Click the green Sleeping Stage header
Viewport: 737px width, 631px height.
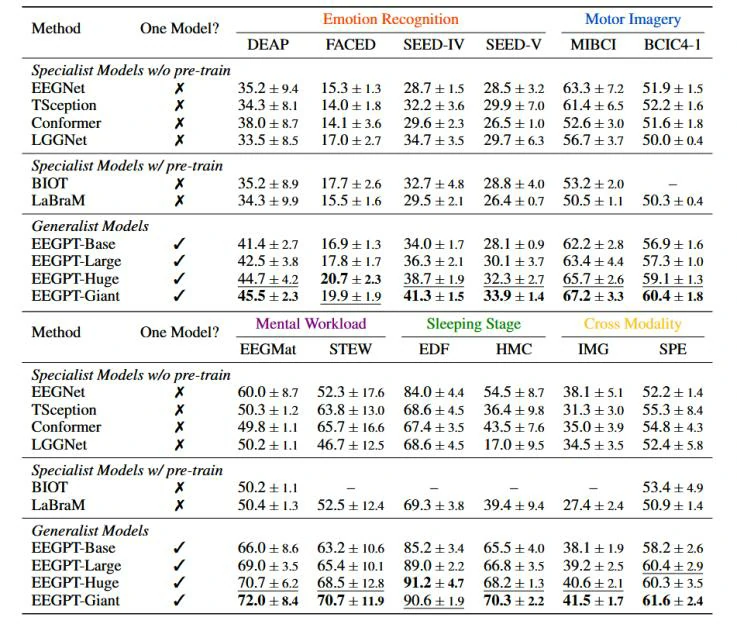point(474,323)
